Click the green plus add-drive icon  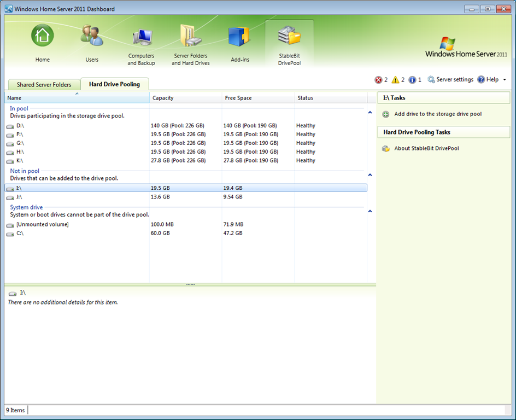click(386, 114)
